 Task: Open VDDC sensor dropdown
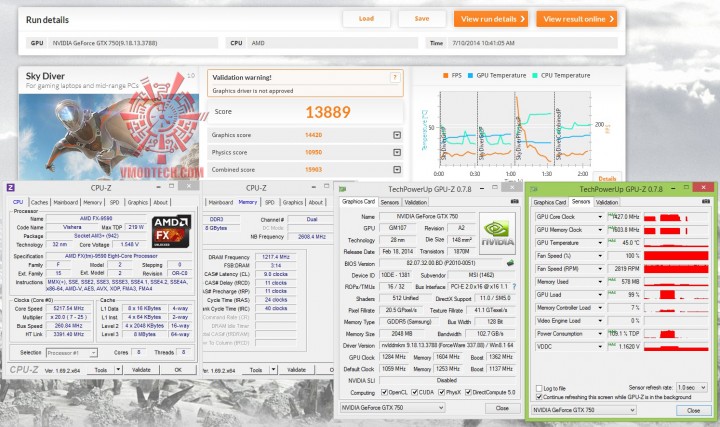tap(600, 347)
